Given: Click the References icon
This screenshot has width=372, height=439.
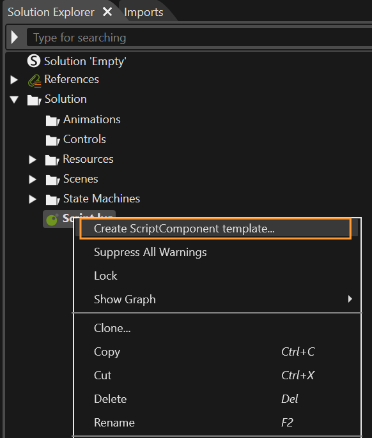Looking at the screenshot, I should point(34,81).
